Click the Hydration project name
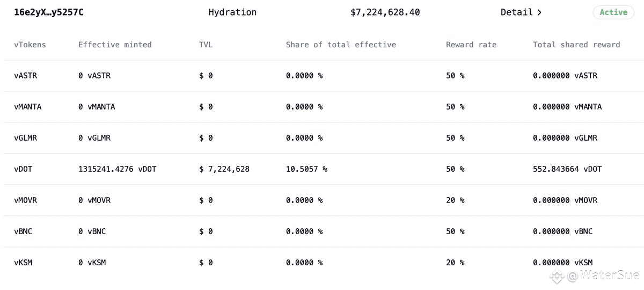 click(x=232, y=12)
